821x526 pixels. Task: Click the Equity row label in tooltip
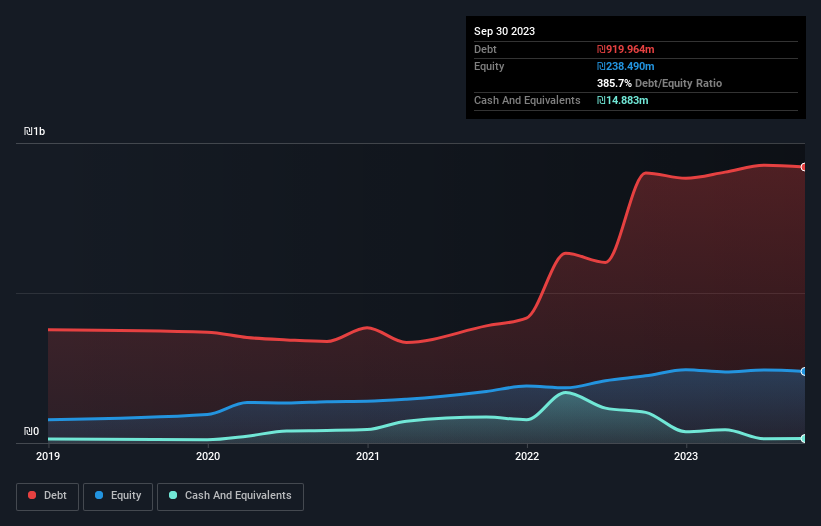pyautogui.click(x=489, y=66)
